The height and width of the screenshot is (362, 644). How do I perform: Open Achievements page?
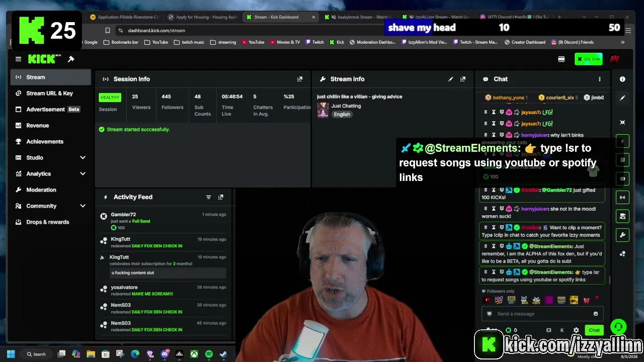50,142
